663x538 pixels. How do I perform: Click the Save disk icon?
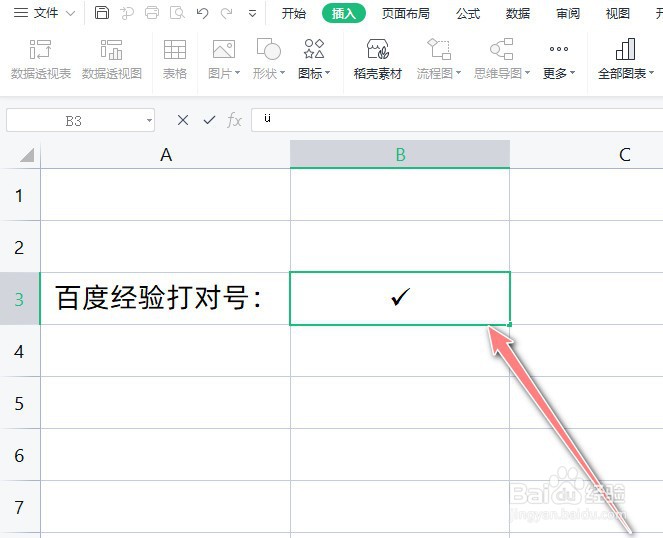101,13
